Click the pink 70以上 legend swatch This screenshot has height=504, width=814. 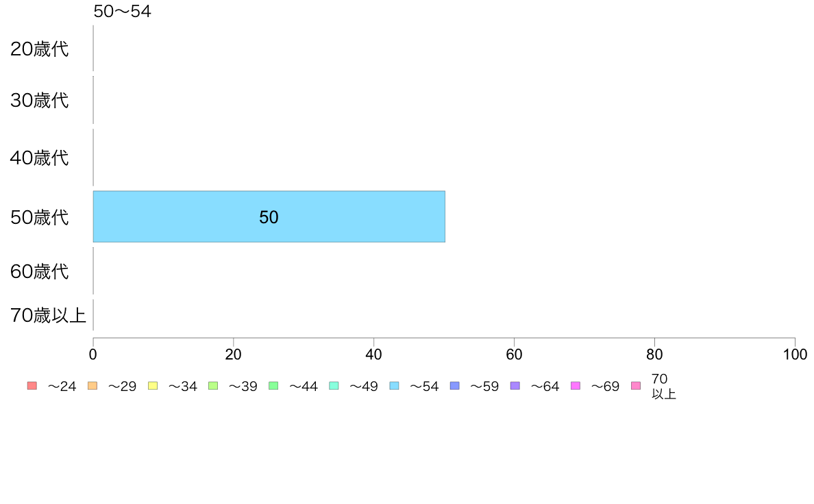tap(636, 386)
